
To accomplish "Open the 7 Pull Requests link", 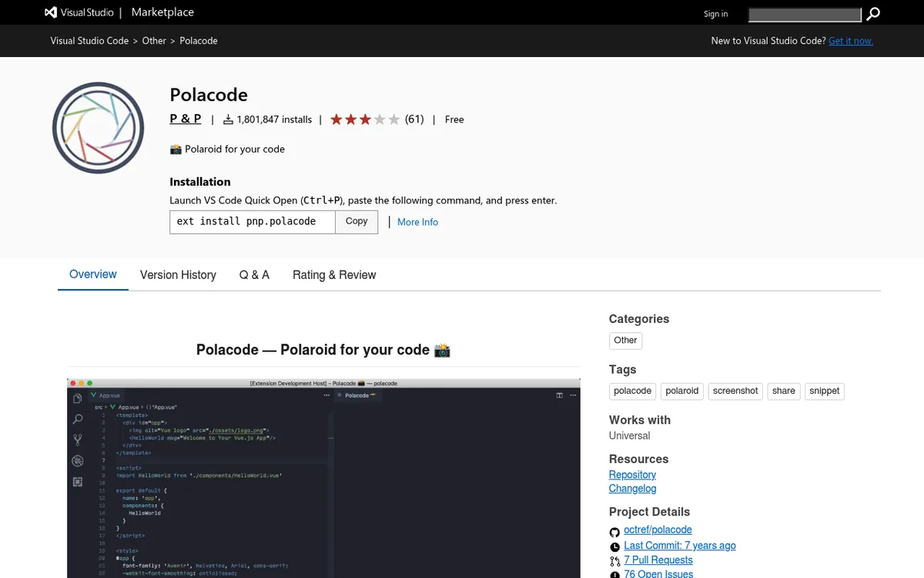I will point(658,560).
